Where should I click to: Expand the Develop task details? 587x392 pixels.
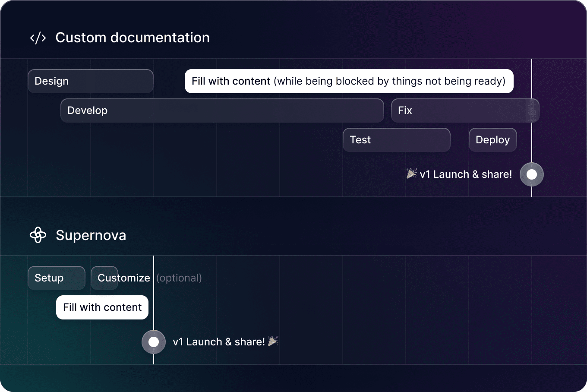[x=222, y=110]
